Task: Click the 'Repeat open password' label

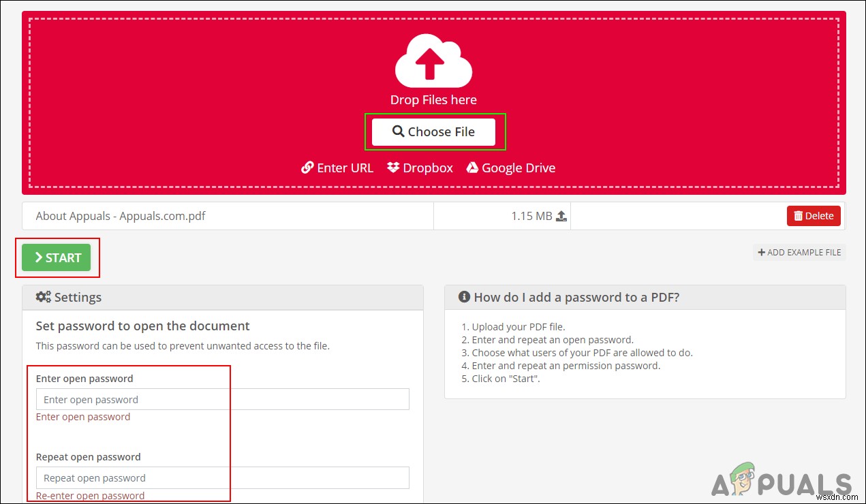Action: 88,457
